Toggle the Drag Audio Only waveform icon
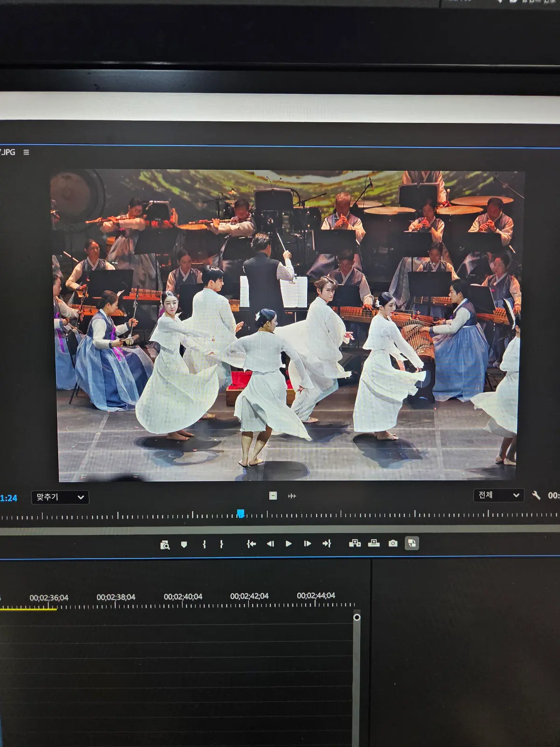The width and height of the screenshot is (560, 747). point(292,496)
